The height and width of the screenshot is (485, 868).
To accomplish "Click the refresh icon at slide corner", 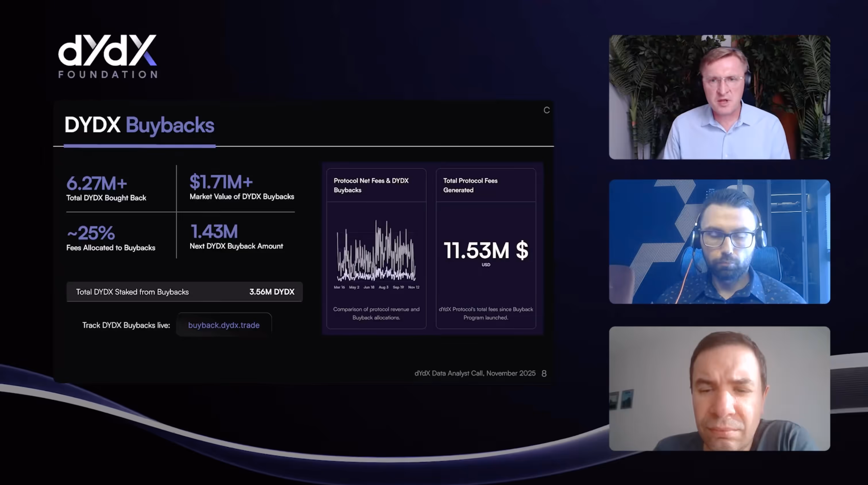I will click(x=547, y=110).
